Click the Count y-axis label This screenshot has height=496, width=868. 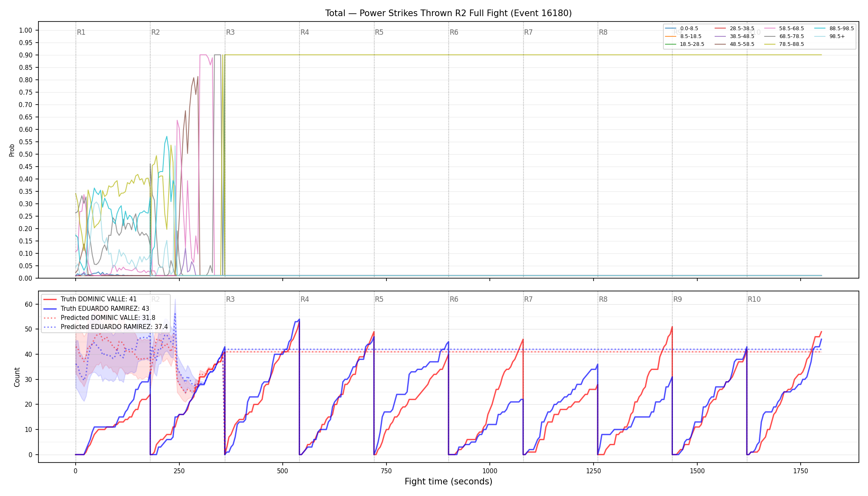click(x=17, y=377)
